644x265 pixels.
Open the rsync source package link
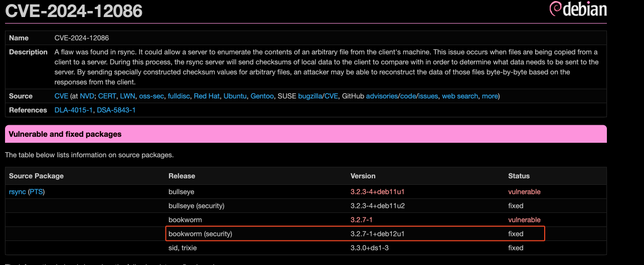[x=17, y=192]
